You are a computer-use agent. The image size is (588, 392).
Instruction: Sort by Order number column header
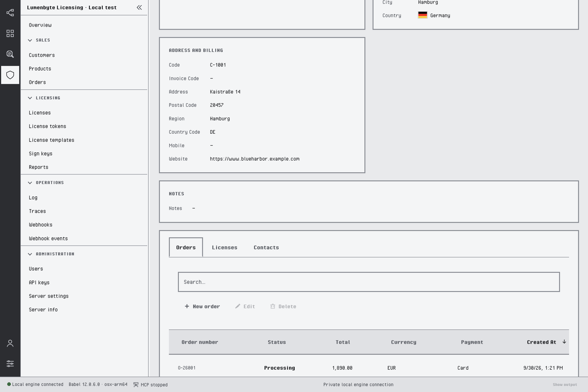[200, 342]
